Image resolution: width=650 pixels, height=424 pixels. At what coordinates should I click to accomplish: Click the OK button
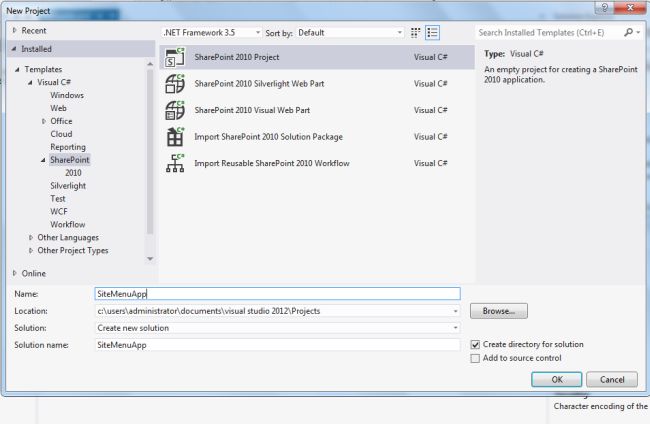pyautogui.click(x=557, y=380)
